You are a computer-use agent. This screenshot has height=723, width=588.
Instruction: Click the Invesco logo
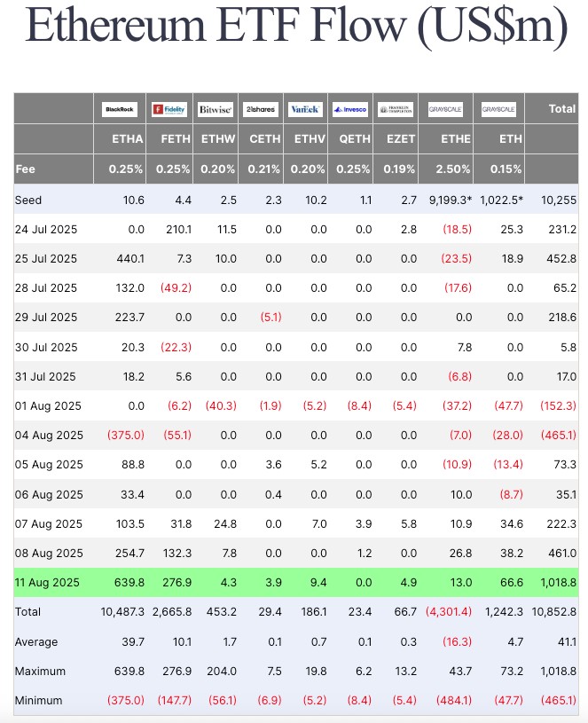[x=350, y=109]
